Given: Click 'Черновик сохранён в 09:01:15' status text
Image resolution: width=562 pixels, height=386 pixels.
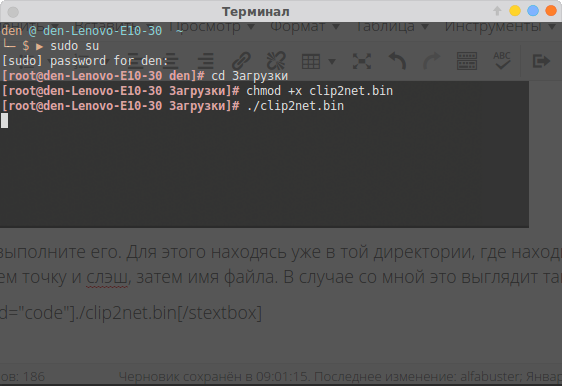Looking at the screenshot, I should 213,377.
